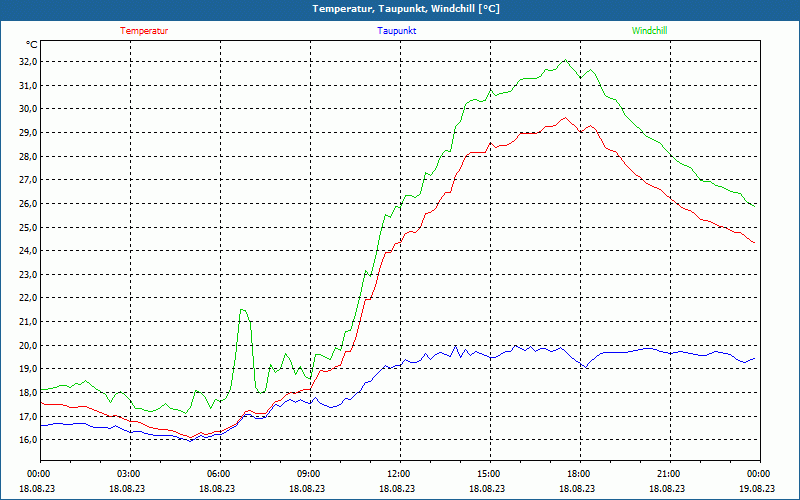
Task: Click the chart title Temperatur, Taupunkt, Windchill
Action: (x=406, y=9)
